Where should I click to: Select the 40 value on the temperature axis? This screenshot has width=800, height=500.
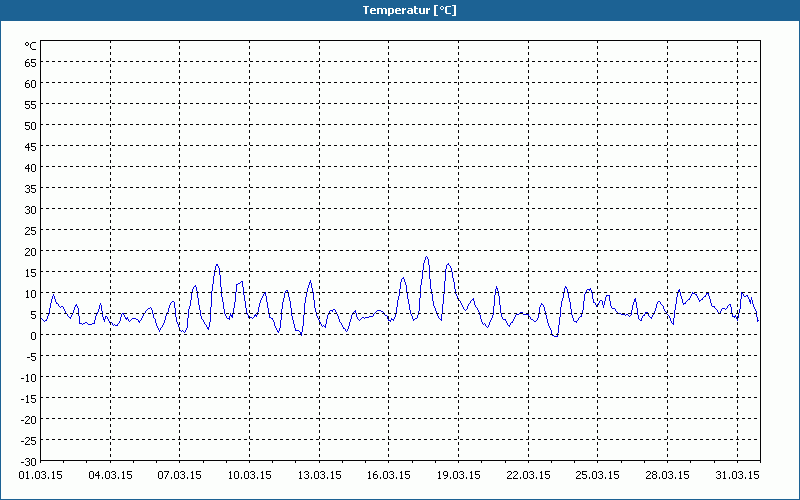pos(31,168)
